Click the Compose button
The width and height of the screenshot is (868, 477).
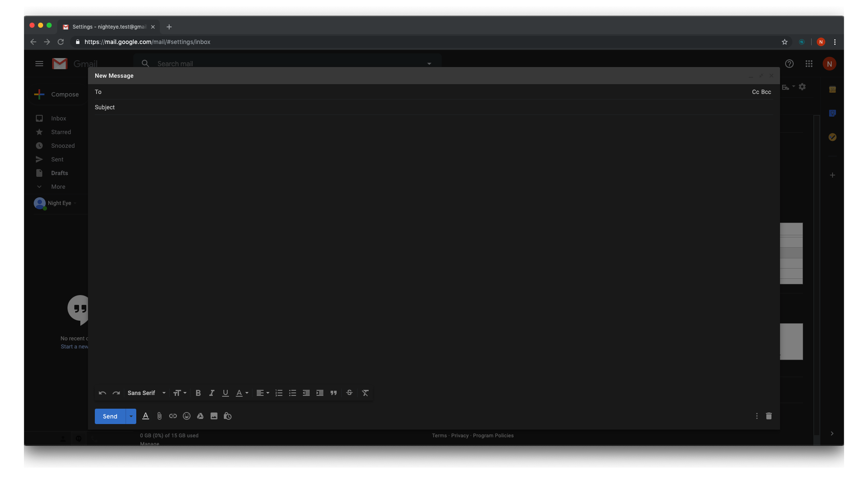(57, 94)
